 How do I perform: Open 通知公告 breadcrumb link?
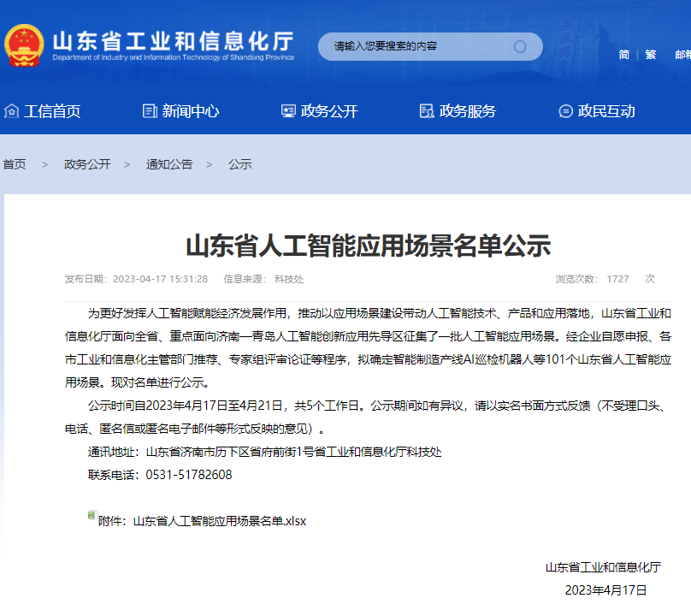[169, 164]
